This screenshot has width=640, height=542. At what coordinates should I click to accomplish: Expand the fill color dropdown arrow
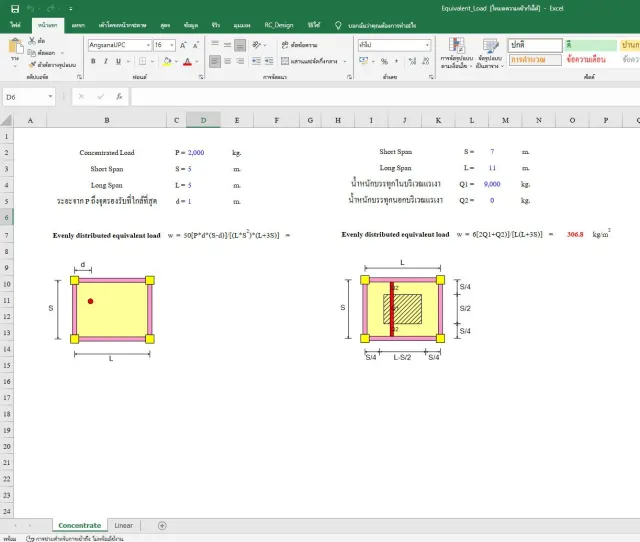(x=176, y=62)
